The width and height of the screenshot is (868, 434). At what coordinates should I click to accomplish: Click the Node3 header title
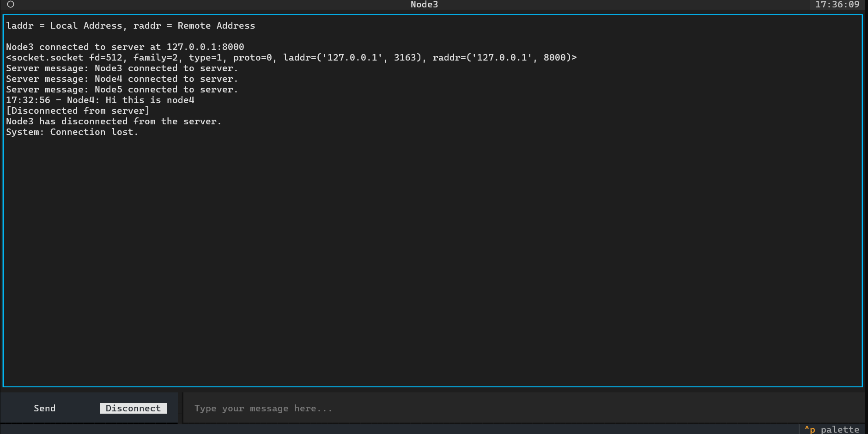(424, 5)
